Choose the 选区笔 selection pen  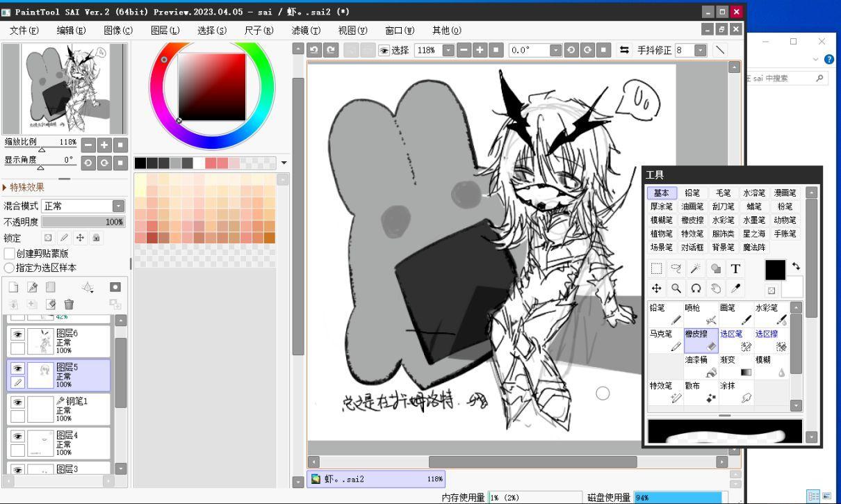pyautogui.click(x=736, y=341)
